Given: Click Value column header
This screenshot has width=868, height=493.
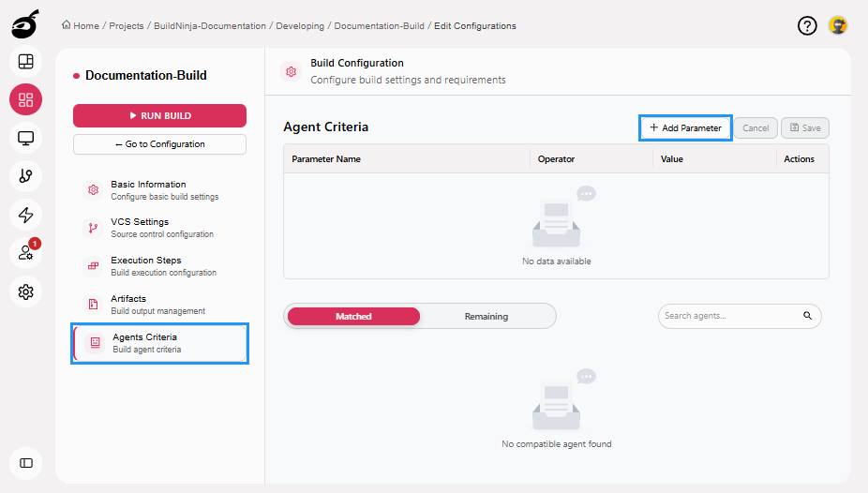Looking at the screenshot, I should tap(671, 158).
